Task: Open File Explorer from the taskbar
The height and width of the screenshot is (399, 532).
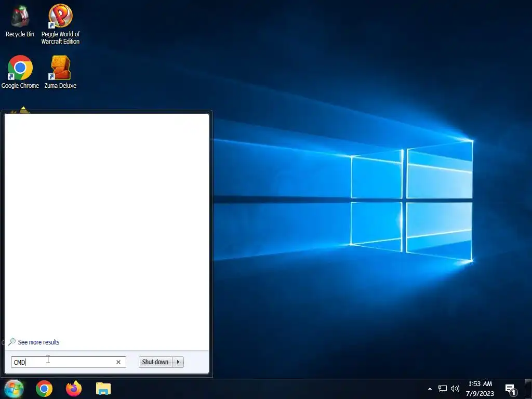Action: 103,389
